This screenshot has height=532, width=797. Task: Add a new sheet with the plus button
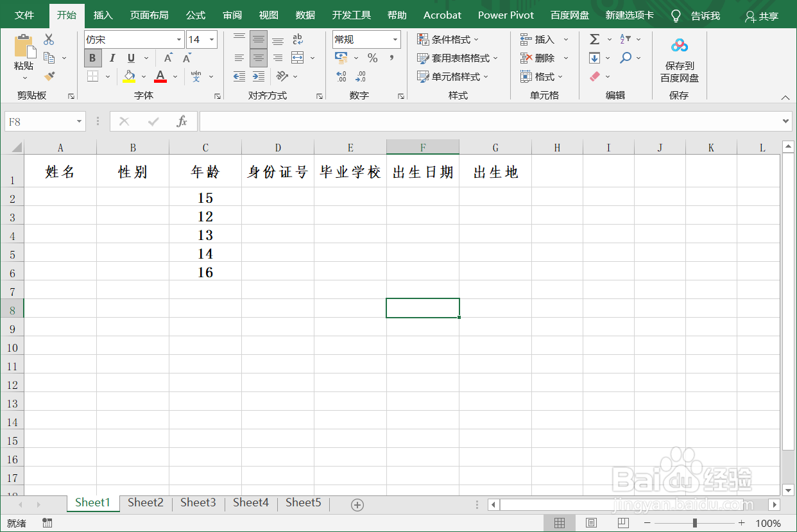(x=357, y=505)
